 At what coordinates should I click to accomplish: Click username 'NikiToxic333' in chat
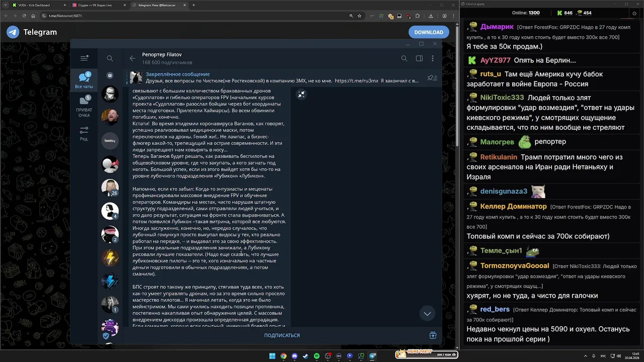tap(502, 98)
